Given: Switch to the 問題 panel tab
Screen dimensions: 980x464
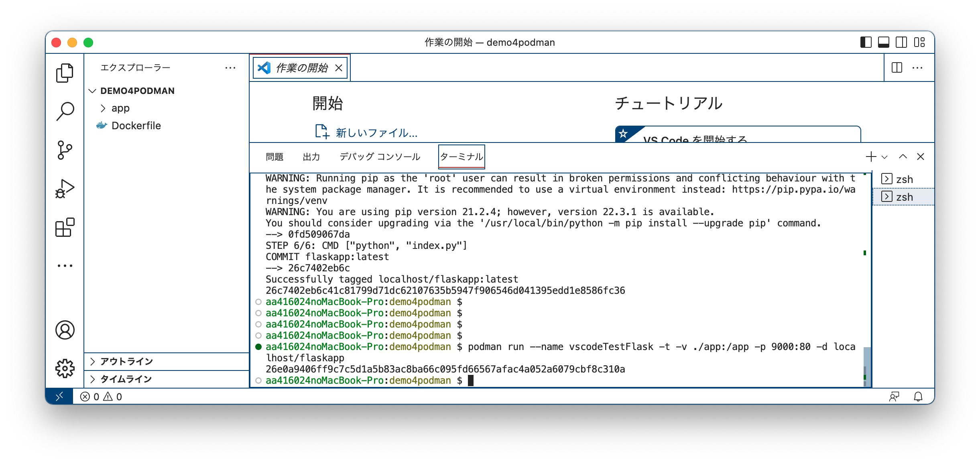Looking at the screenshot, I should pos(274,157).
